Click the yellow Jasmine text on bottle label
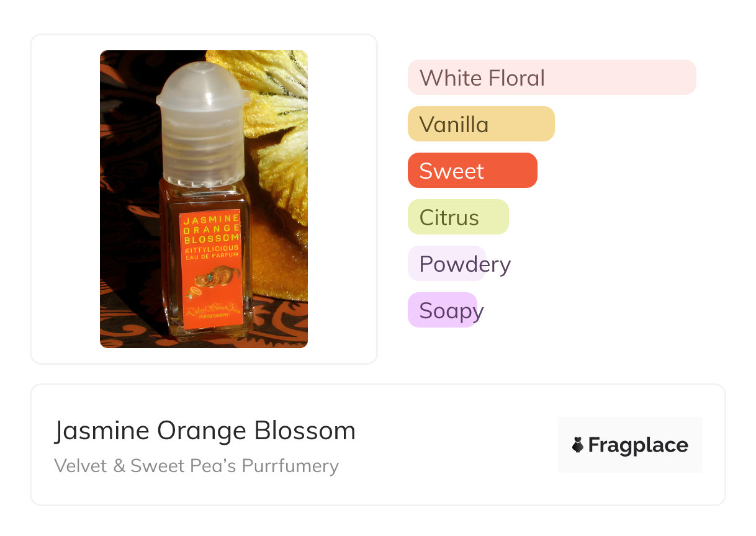Screen dimensions: 756x536 point(210,219)
